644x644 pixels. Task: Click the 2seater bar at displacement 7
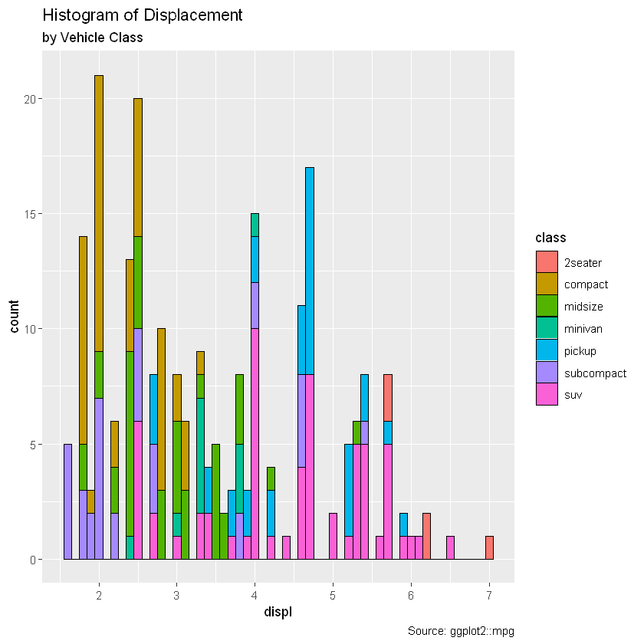[489, 548]
